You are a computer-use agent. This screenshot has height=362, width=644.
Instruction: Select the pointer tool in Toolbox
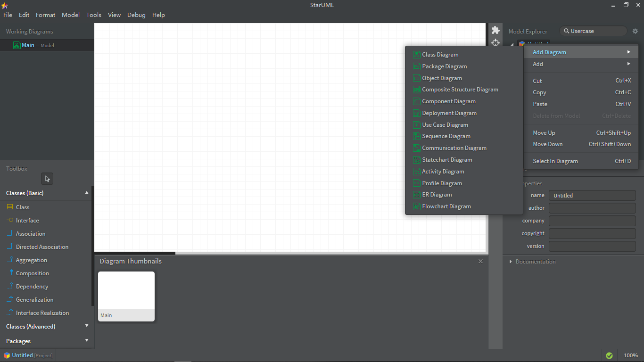[47, 179]
